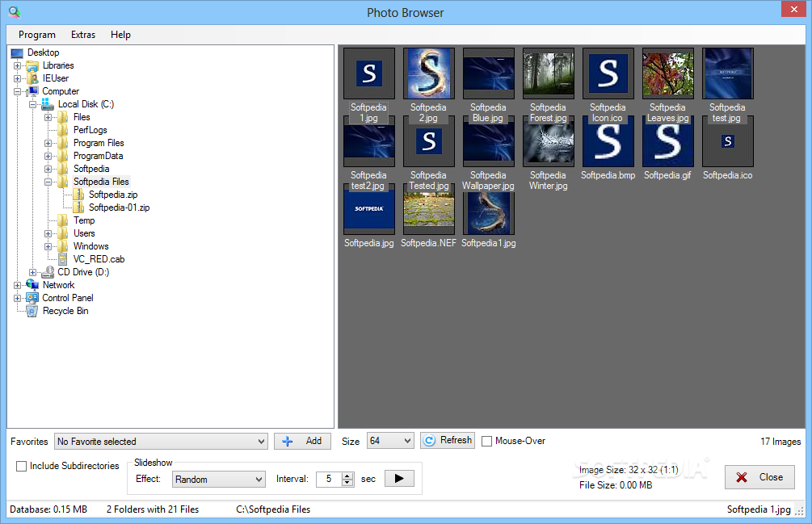Click the Softpedia.zip archive icon
812x524 pixels.
[x=78, y=195]
